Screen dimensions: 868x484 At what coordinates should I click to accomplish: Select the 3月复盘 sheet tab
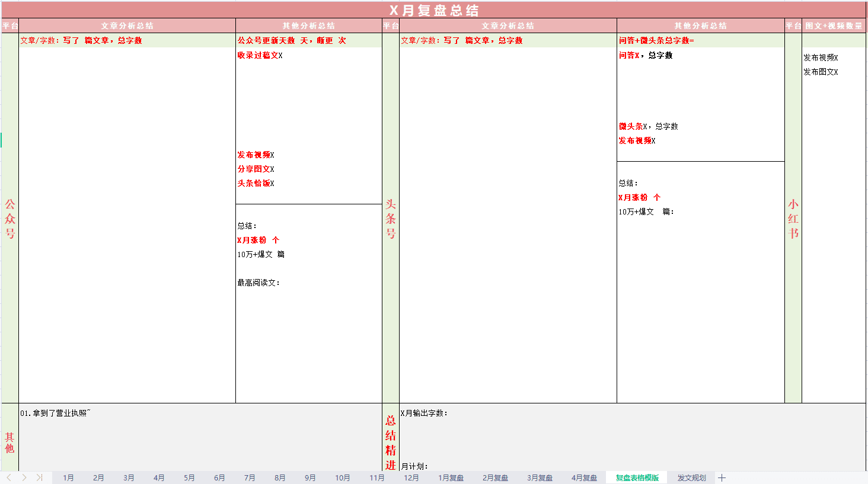click(540, 477)
